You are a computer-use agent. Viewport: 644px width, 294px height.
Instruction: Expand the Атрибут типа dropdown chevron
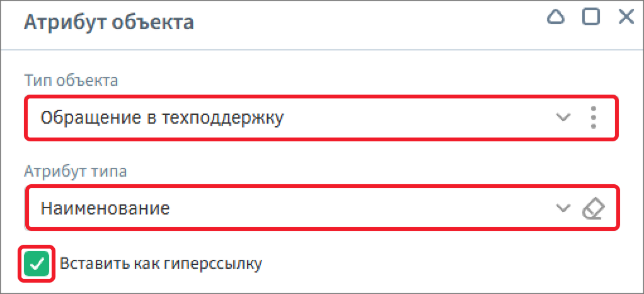[563, 208]
